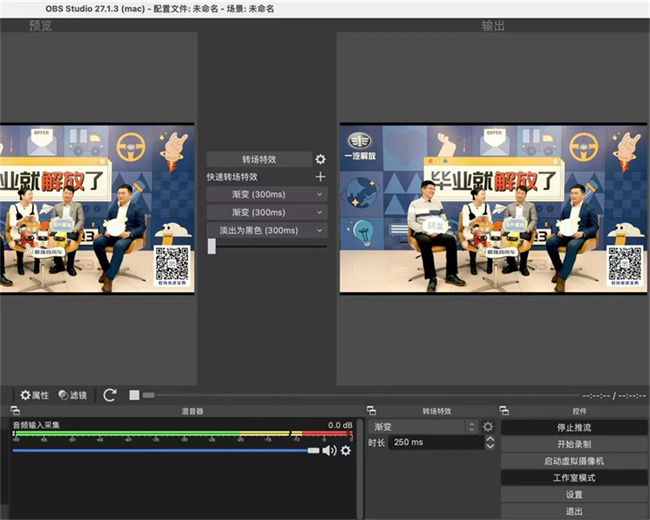650x520 pixels.
Task: Pop out the 控件 dock panel icon
Action: tap(506, 411)
